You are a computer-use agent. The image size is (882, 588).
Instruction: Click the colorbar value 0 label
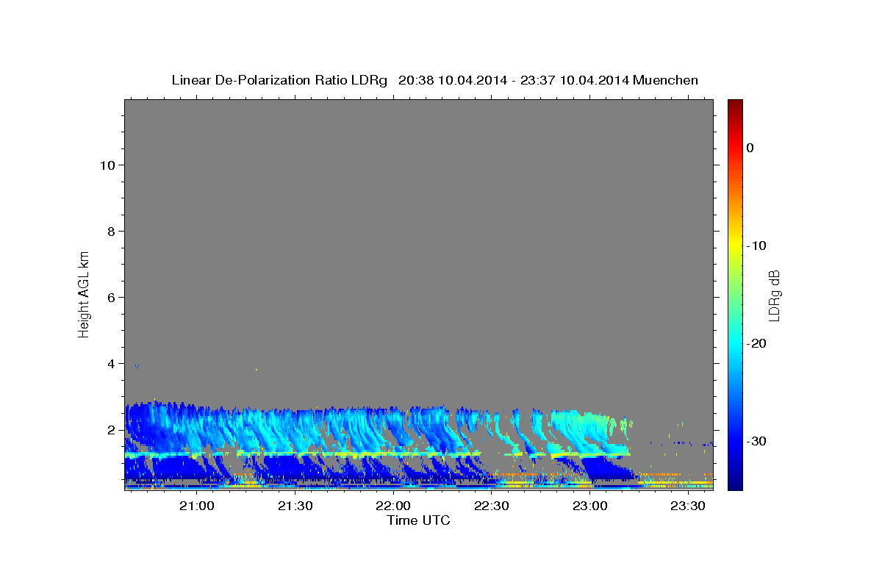point(750,148)
